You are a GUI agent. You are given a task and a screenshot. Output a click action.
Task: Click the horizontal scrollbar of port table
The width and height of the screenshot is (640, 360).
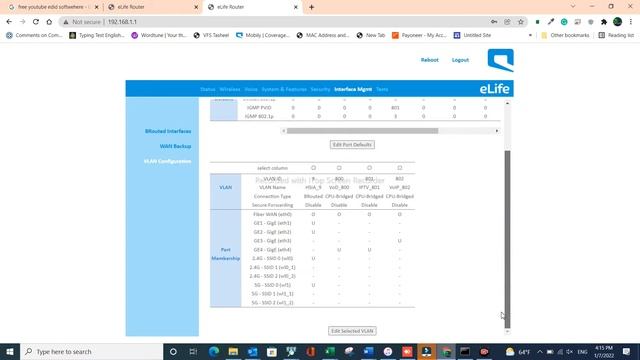[x=362, y=131]
